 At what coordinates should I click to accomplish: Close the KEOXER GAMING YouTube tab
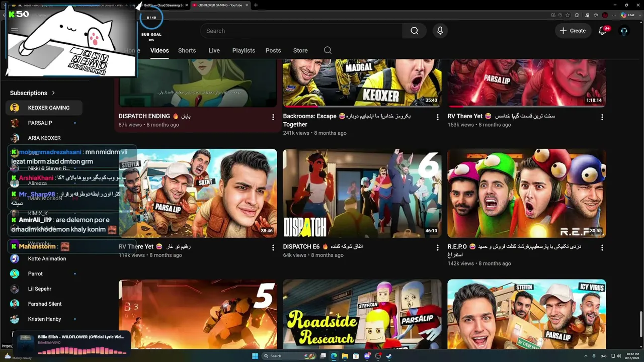pyautogui.click(x=247, y=5)
